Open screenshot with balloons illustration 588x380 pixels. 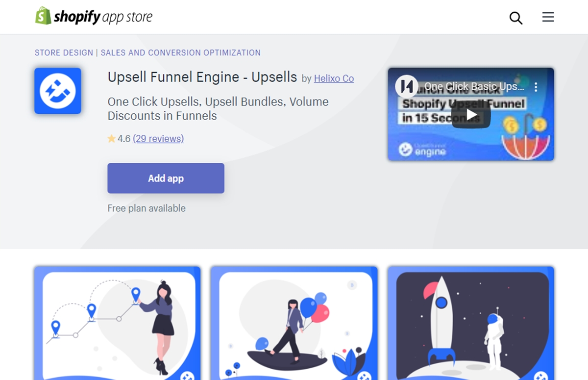[294, 323]
